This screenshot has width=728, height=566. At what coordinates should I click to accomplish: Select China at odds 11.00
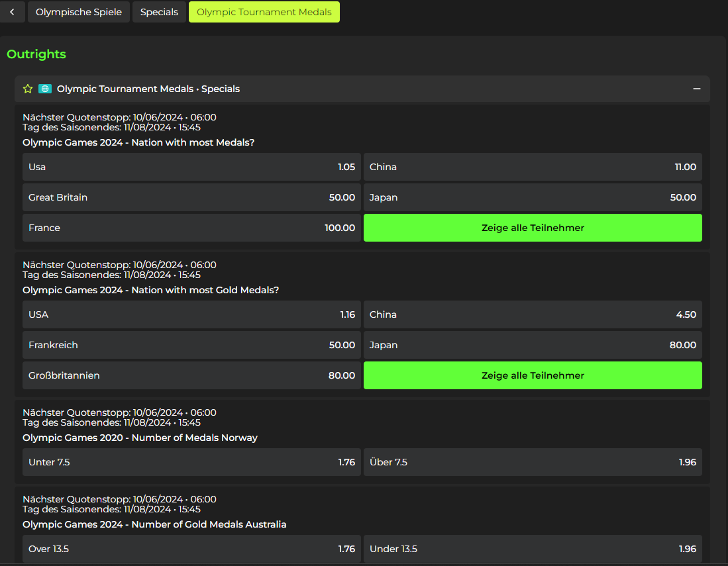pos(533,167)
